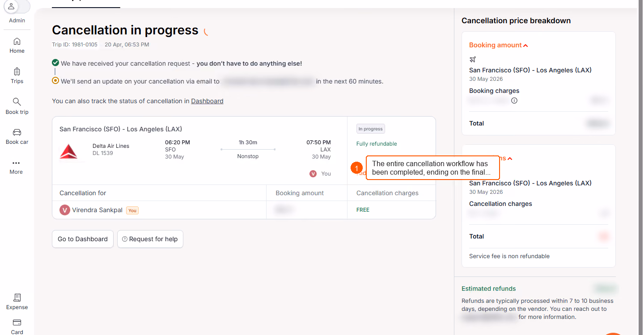644x335 pixels.
Task: Click the In progress status badge
Action: 370,129
